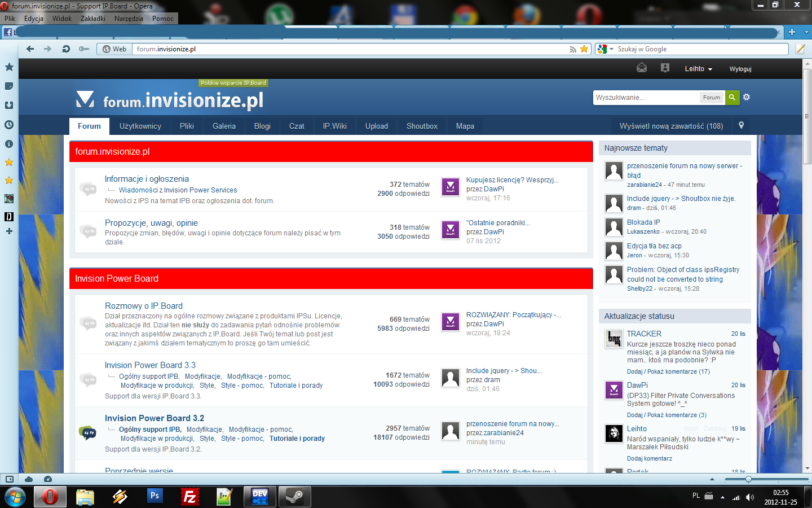Click the Wyloguj link
The height and width of the screenshot is (508, 812).
[740, 69]
